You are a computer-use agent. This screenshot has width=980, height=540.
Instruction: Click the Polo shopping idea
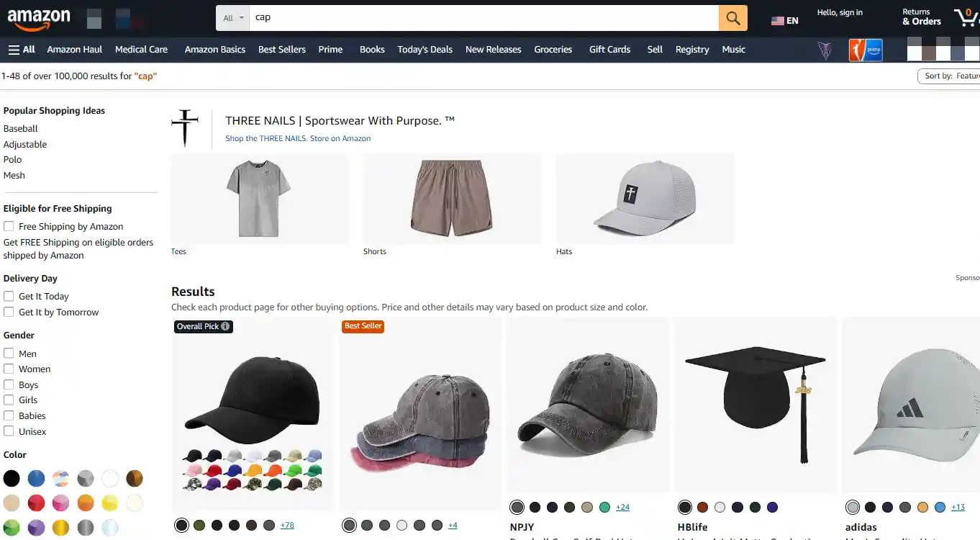tap(13, 160)
